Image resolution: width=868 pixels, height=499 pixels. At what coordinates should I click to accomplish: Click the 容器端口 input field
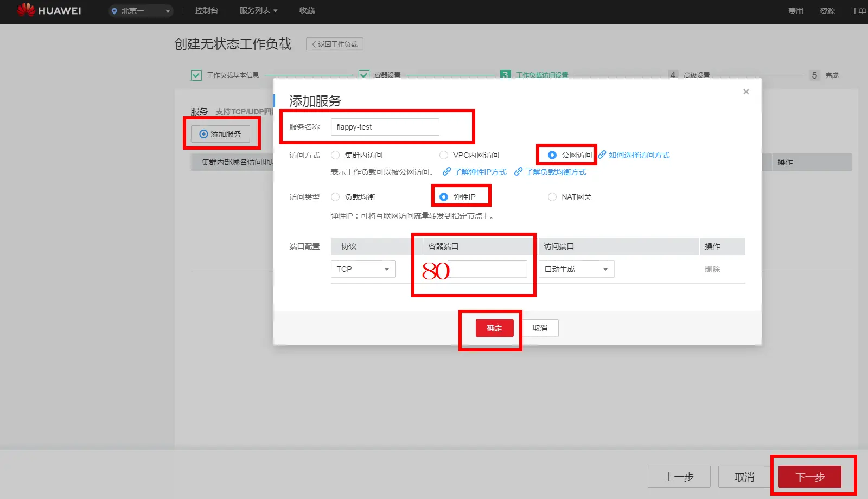[x=475, y=269]
